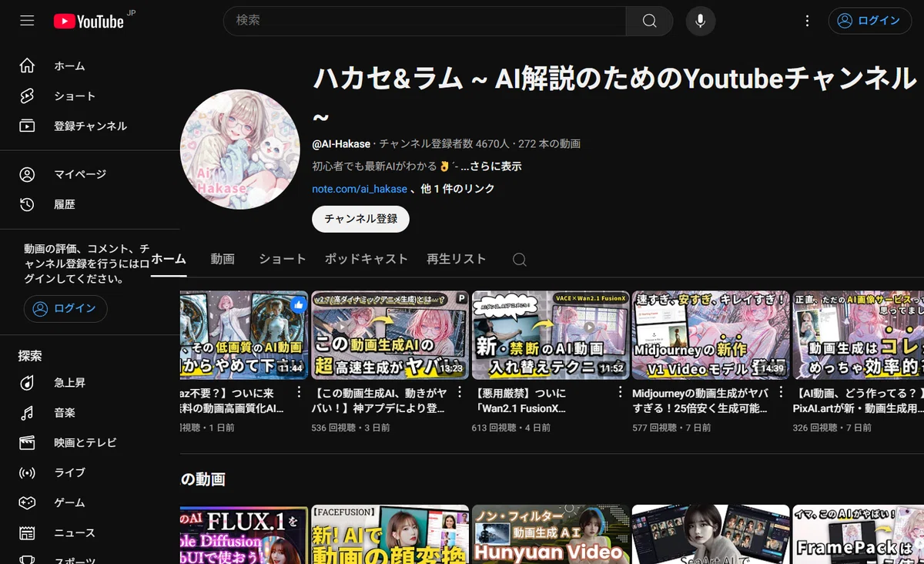Start voice search with microphone
Image resolution: width=924 pixels, height=564 pixels.
click(x=700, y=21)
